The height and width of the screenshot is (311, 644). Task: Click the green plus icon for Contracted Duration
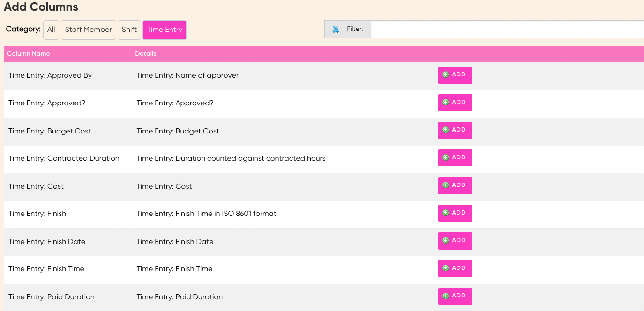pos(446,158)
